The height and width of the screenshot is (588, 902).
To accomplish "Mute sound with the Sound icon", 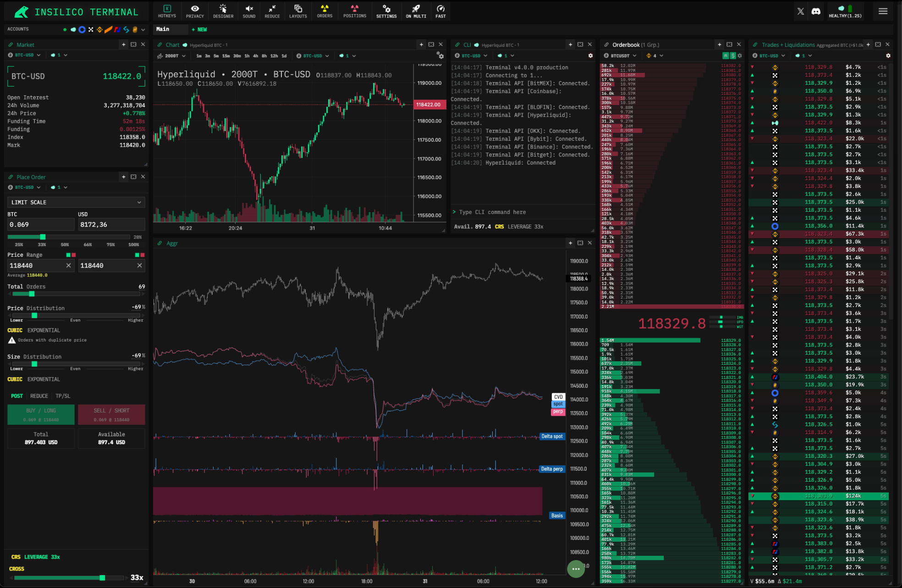I will tap(249, 11).
